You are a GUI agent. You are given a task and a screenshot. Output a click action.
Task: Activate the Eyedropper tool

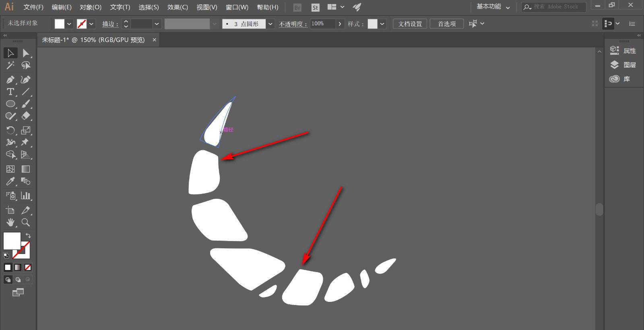coord(10,181)
